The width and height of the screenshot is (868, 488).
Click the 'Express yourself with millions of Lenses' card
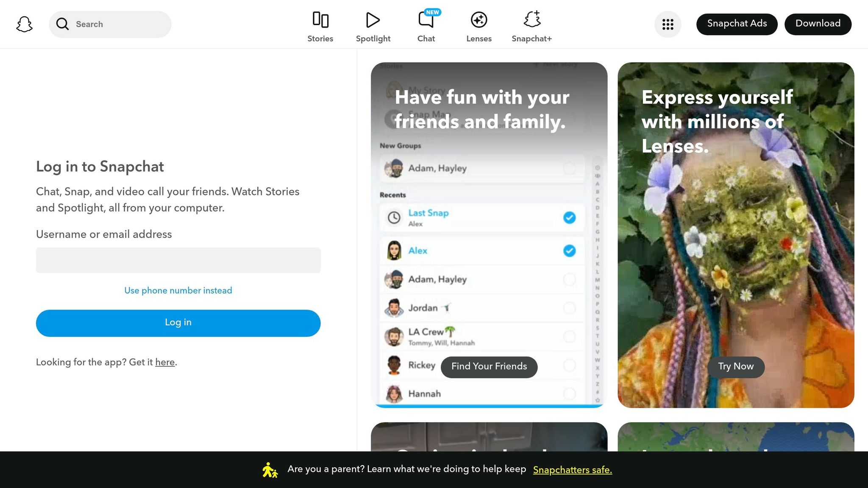click(736, 235)
